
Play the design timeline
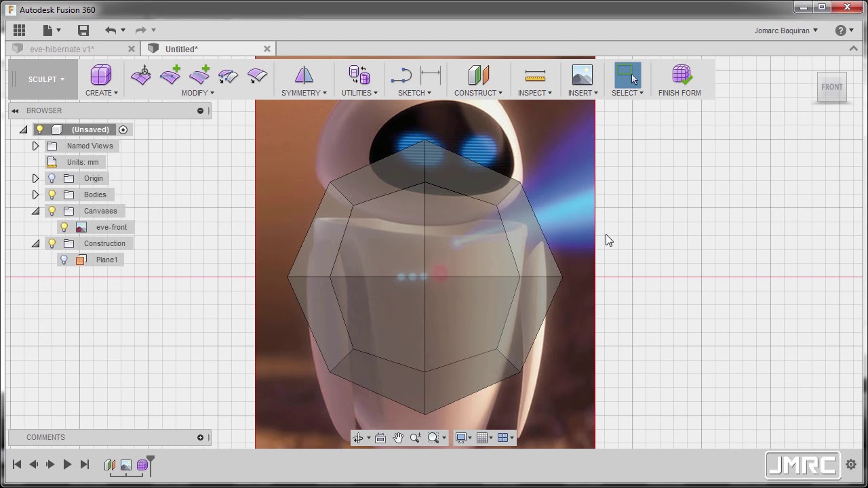(67, 464)
